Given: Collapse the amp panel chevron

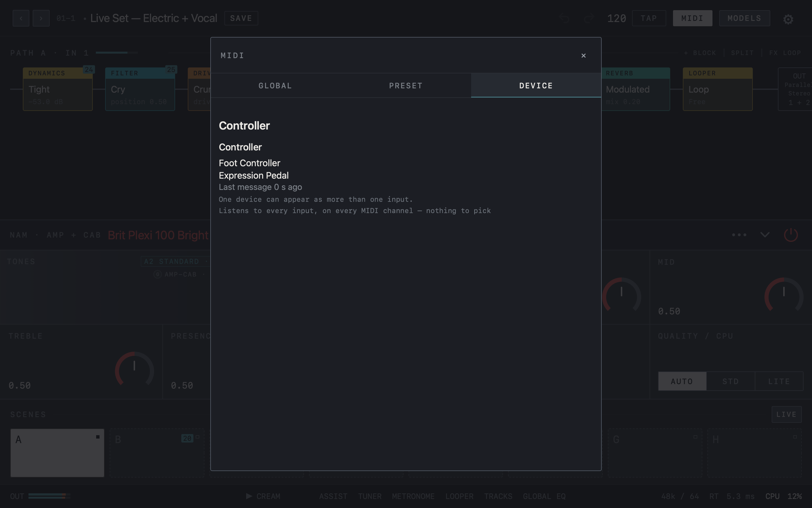Looking at the screenshot, I should click(765, 235).
